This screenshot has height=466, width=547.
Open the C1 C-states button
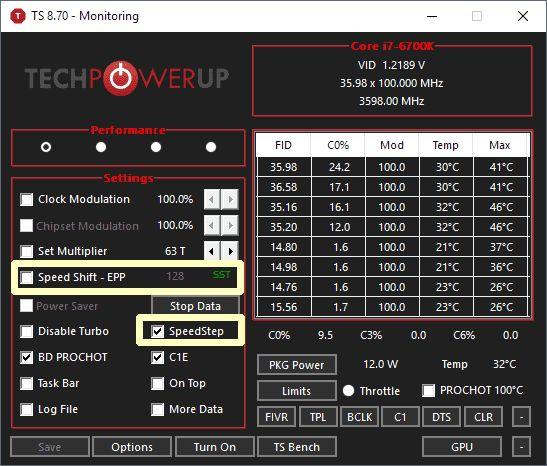(400, 417)
